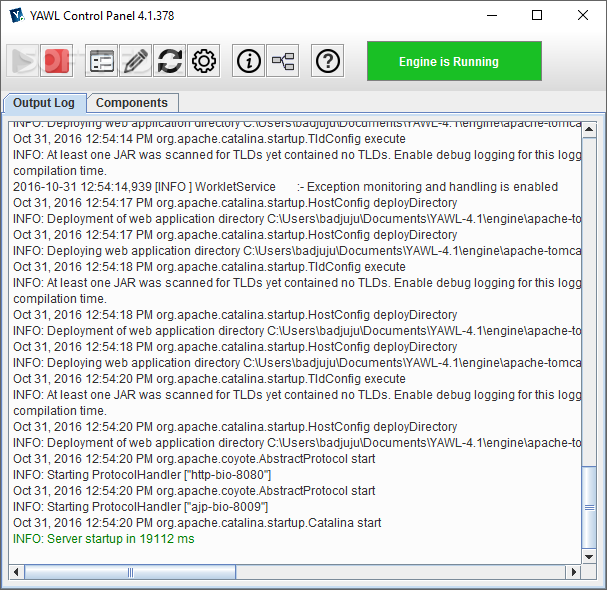607x590 pixels.
Task: Click vertical scrollbar down arrow
Action: point(589,557)
